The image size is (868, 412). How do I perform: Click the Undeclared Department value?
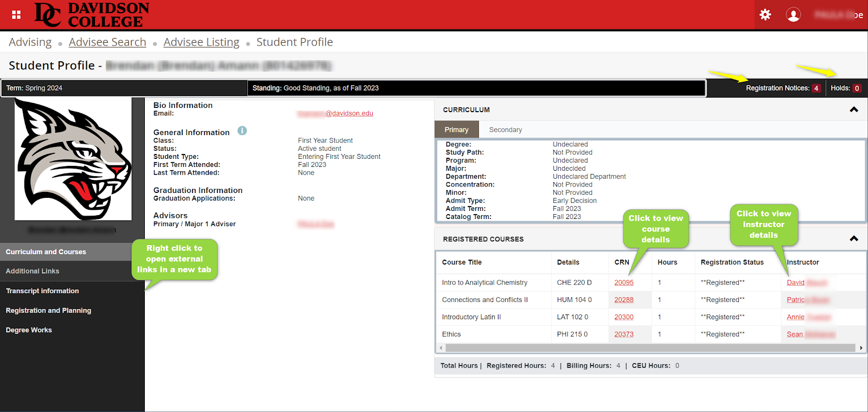[589, 177]
